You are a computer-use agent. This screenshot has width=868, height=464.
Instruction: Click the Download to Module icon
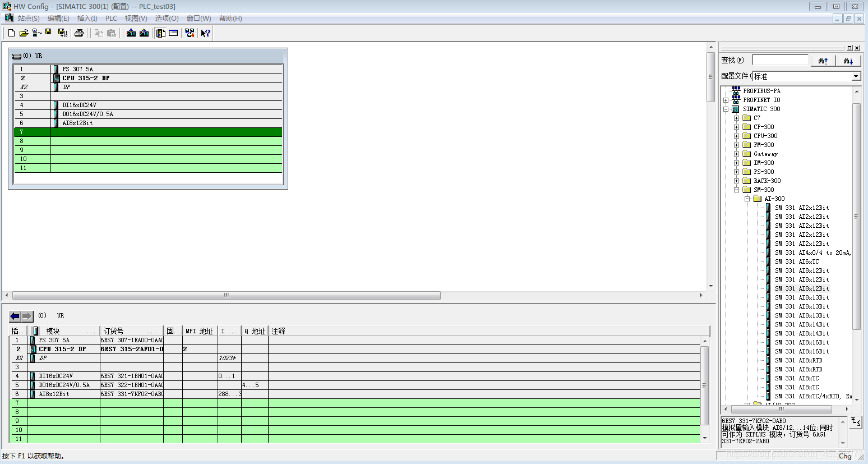(x=131, y=33)
